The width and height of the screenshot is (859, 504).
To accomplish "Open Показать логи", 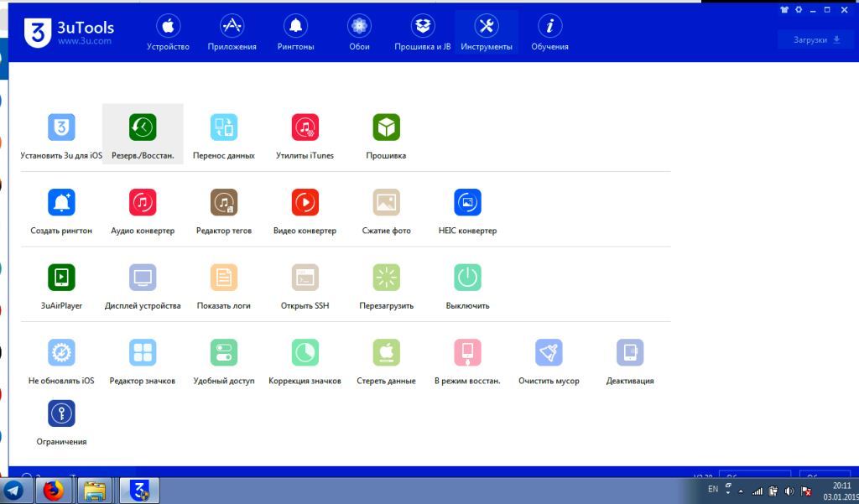I will coord(223,287).
